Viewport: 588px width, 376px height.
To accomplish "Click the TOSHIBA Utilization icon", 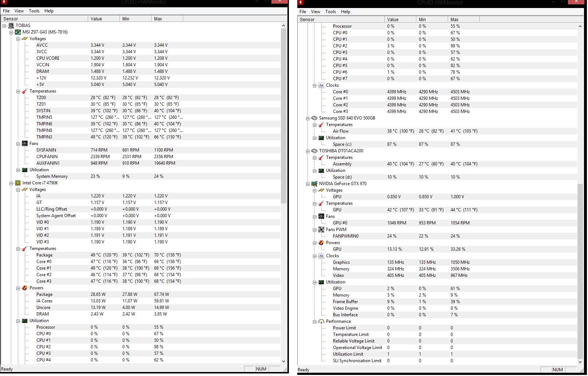I will [x=321, y=171].
